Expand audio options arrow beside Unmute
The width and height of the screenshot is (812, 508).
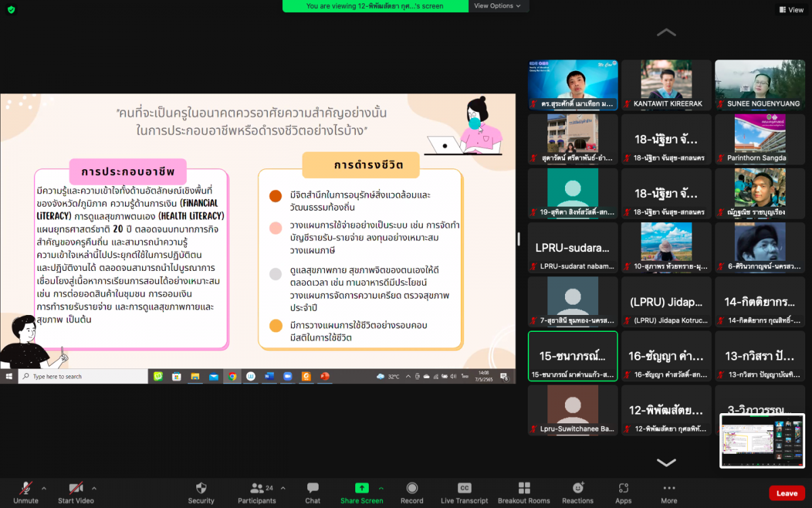(44, 488)
